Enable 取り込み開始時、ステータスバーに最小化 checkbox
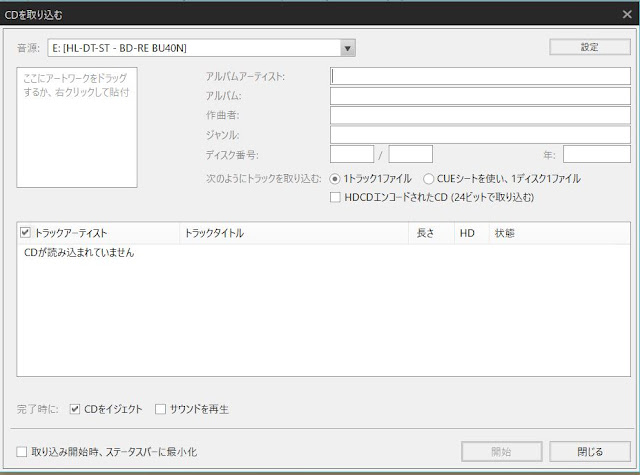The image size is (640, 475). (x=22, y=452)
